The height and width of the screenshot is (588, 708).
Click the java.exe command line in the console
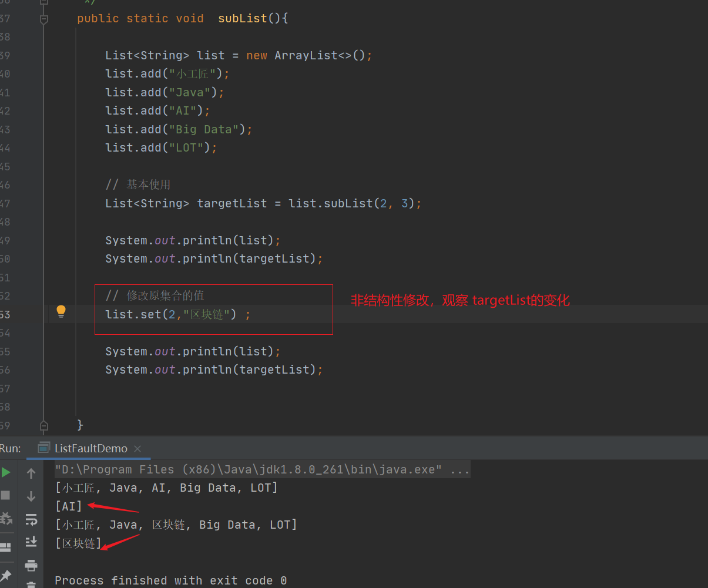[x=262, y=469]
